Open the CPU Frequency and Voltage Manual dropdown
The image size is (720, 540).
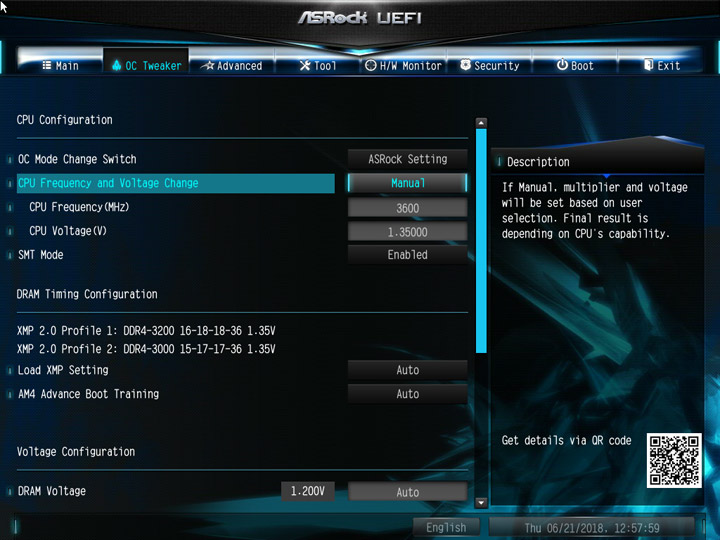407,183
